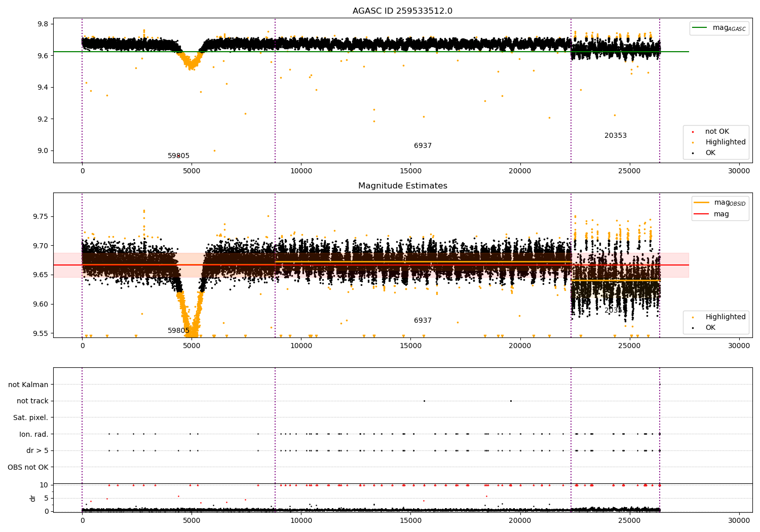Click the 'Sat. pixel.' row label

(31, 417)
